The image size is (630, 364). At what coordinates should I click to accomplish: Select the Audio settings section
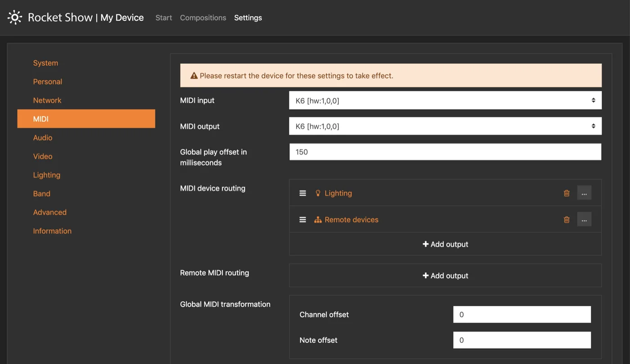[x=43, y=138]
